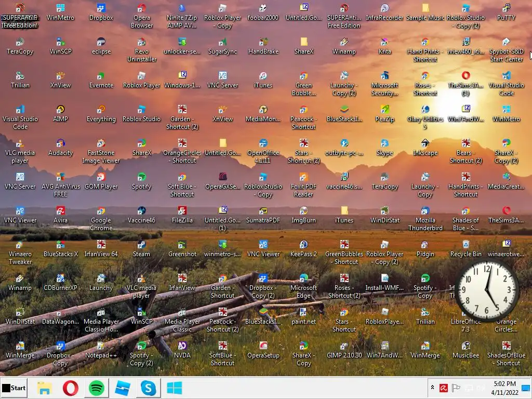Launch foobar2000 from the desktop
532x399 pixels.
[263, 12]
